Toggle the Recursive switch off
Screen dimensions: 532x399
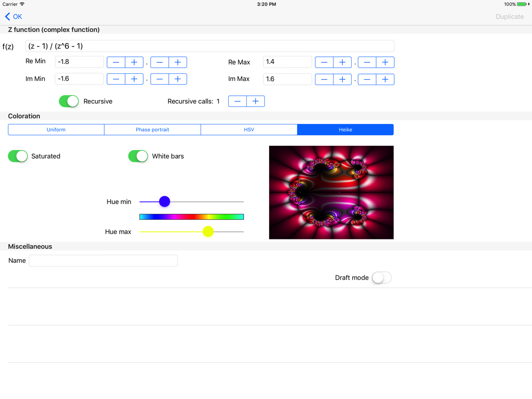[69, 101]
